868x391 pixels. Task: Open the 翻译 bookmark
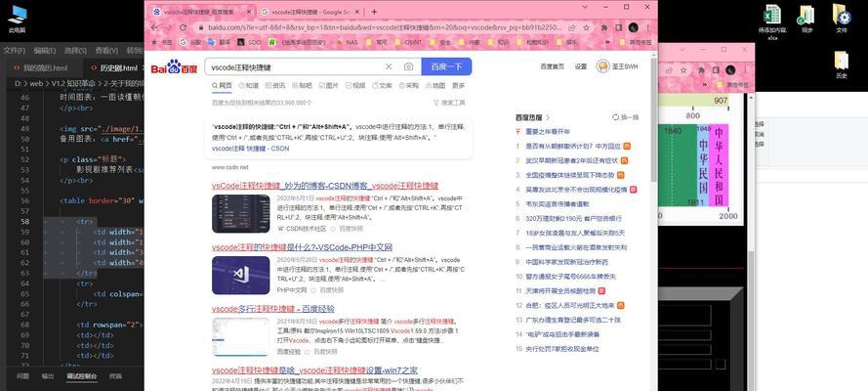point(220,41)
